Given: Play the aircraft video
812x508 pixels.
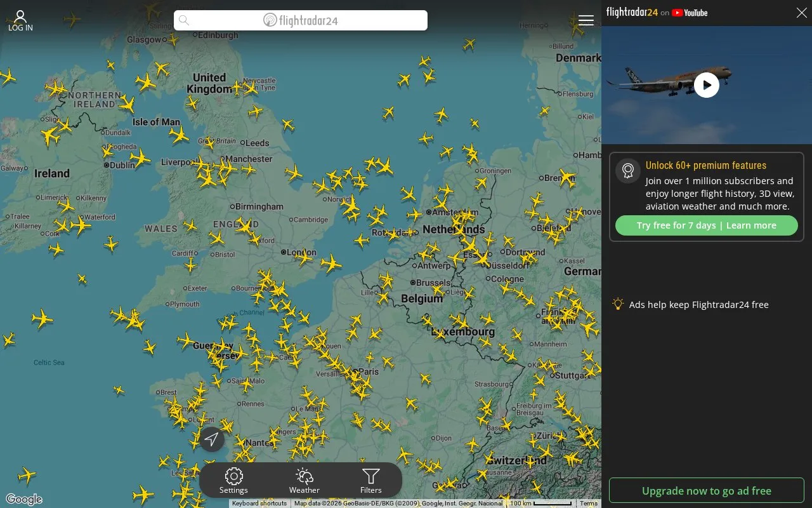Looking at the screenshot, I should (707, 85).
